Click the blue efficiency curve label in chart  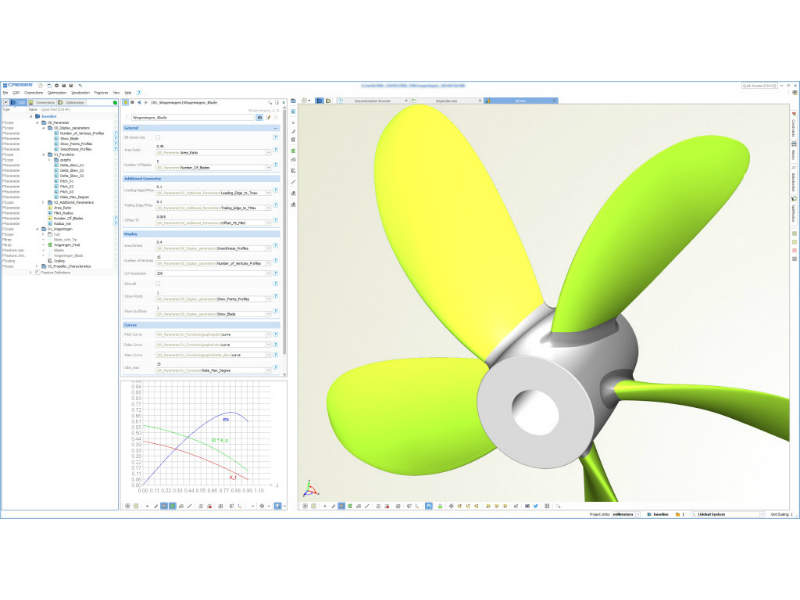pos(226,419)
